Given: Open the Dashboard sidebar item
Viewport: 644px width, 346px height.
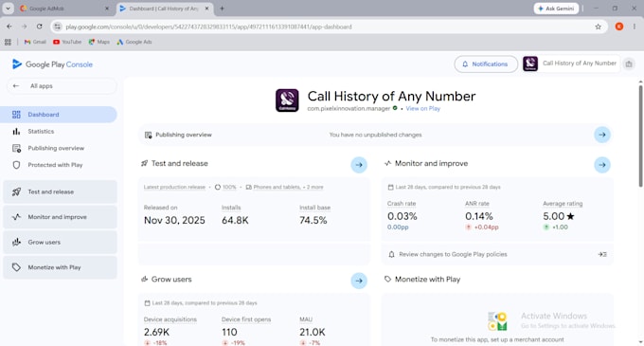Looking at the screenshot, I should coord(59,115).
